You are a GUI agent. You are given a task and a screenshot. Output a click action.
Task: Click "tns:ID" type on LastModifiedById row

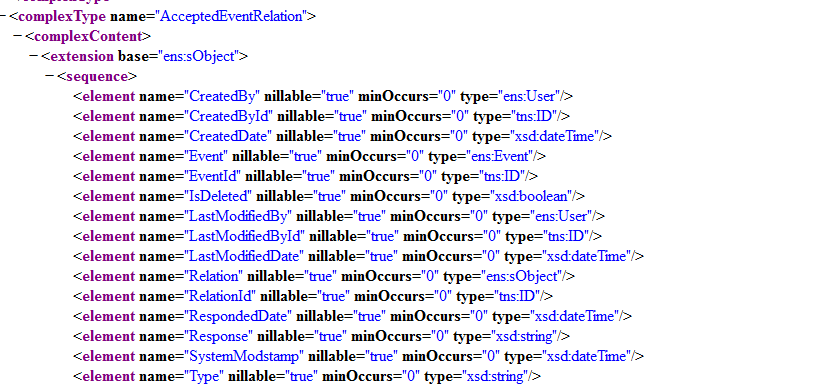tap(566, 236)
